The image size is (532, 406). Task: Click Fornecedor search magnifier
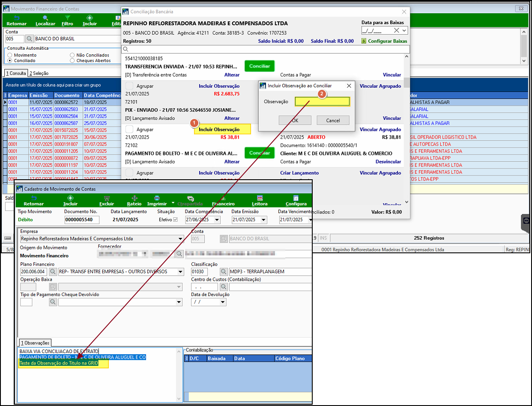pos(180,254)
